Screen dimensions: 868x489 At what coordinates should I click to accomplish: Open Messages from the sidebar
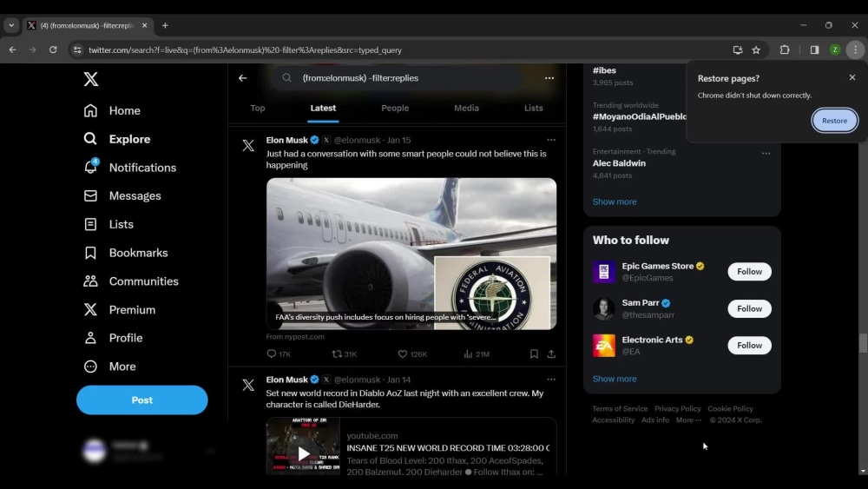tap(122, 196)
